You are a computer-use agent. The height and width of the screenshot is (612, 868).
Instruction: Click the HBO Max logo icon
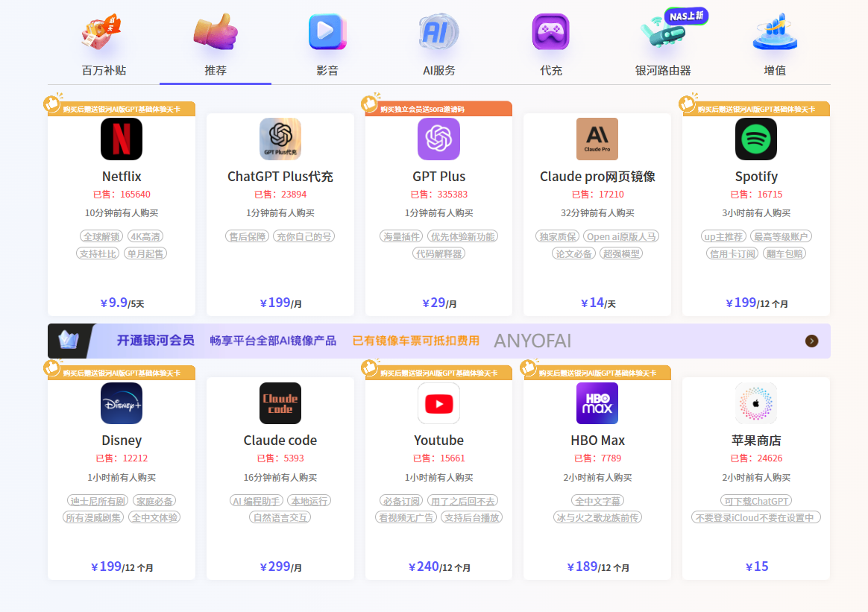(597, 403)
